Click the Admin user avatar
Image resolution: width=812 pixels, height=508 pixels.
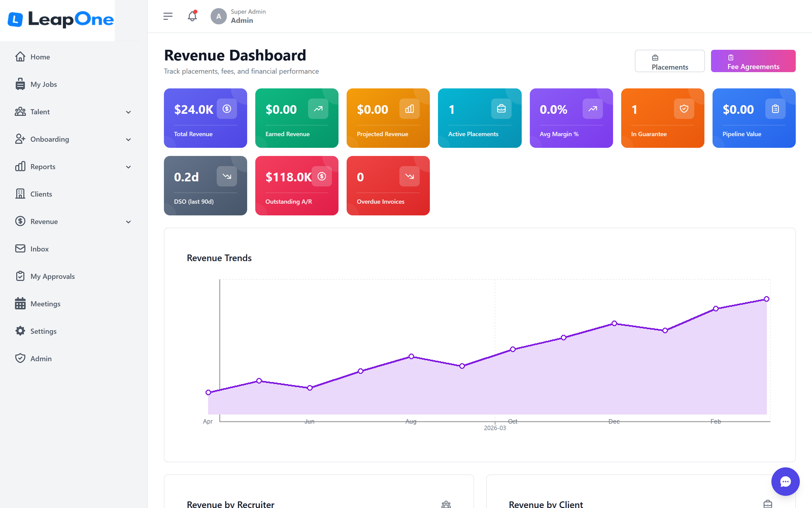219,16
